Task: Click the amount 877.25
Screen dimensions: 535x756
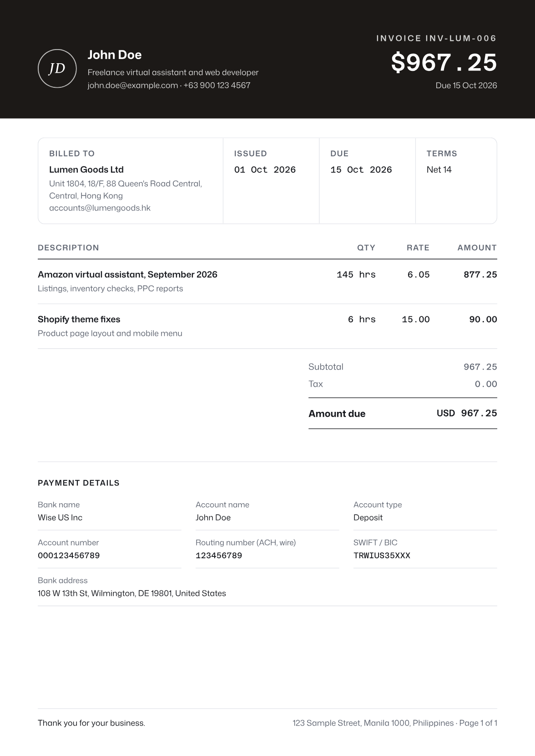Action: pyautogui.click(x=480, y=275)
